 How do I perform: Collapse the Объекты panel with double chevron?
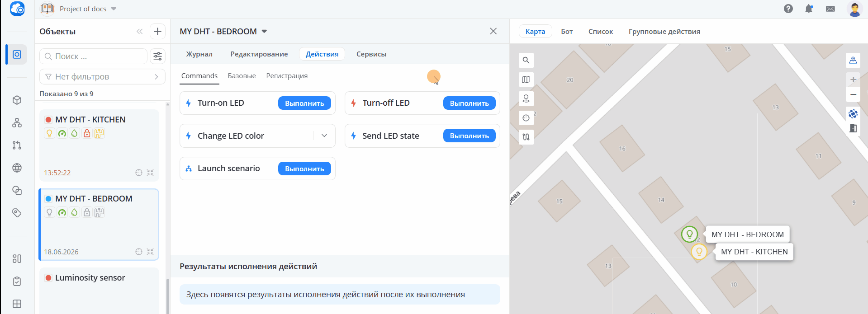click(139, 31)
